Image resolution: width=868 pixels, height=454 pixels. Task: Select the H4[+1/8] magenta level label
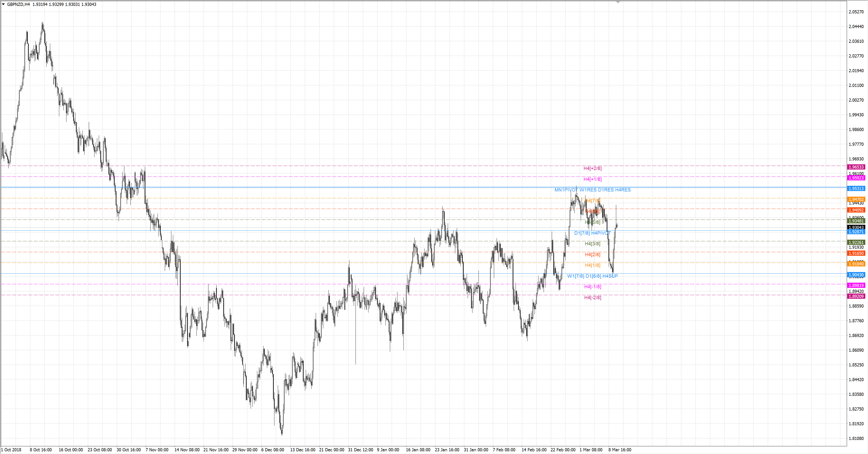click(x=592, y=179)
